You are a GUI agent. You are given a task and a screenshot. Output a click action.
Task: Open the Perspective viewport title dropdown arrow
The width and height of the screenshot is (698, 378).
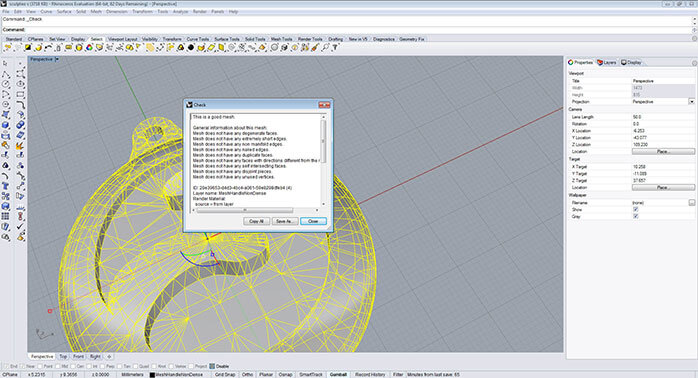pyautogui.click(x=57, y=59)
